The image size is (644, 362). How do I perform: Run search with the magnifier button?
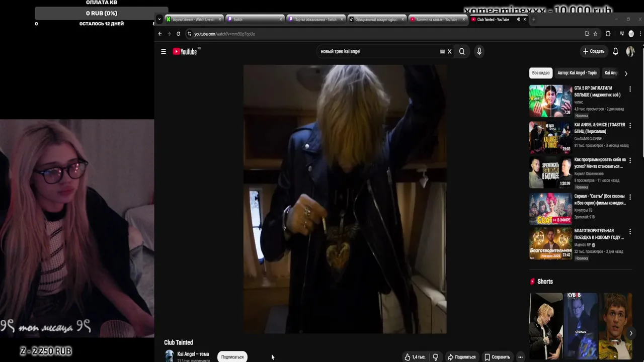462,51
